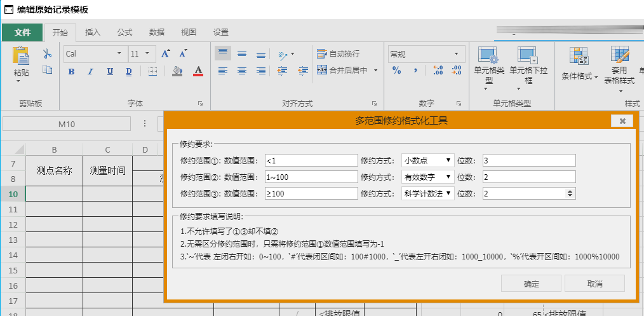Image resolution: width=644 pixels, height=316 pixels.
Task: Toggle italic formatting
Action: pos(91,71)
